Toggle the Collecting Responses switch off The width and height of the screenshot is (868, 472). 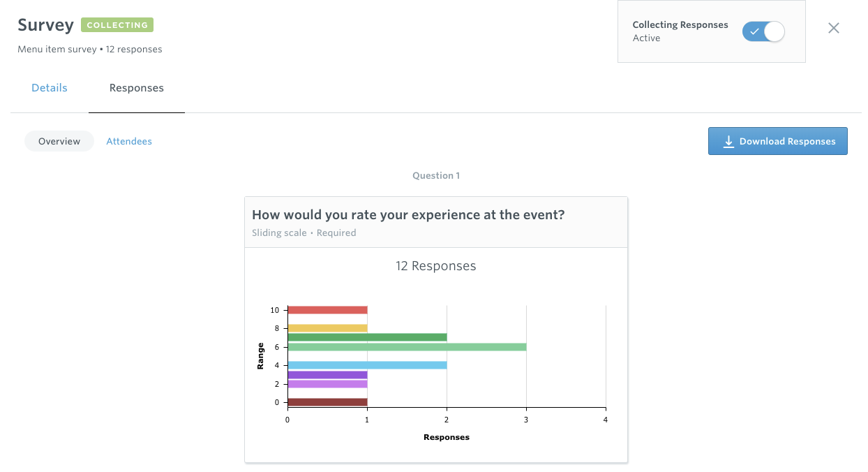[763, 31]
